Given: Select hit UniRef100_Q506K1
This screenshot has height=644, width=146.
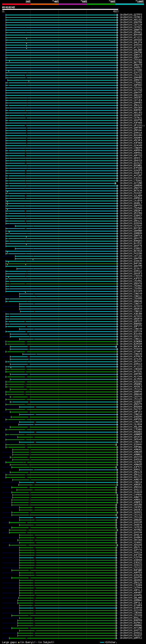Looking at the screenshot, I should click(x=131, y=32).
